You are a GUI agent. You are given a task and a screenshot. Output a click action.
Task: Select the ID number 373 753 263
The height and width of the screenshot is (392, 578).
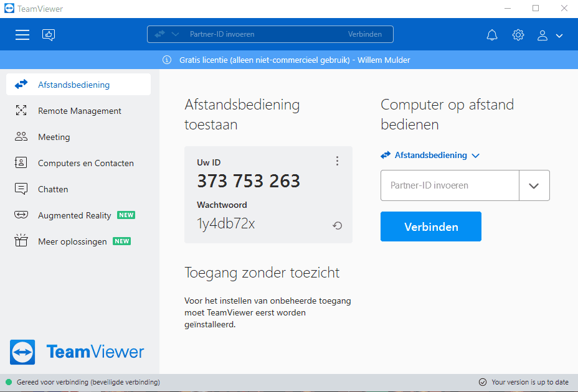click(249, 181)
